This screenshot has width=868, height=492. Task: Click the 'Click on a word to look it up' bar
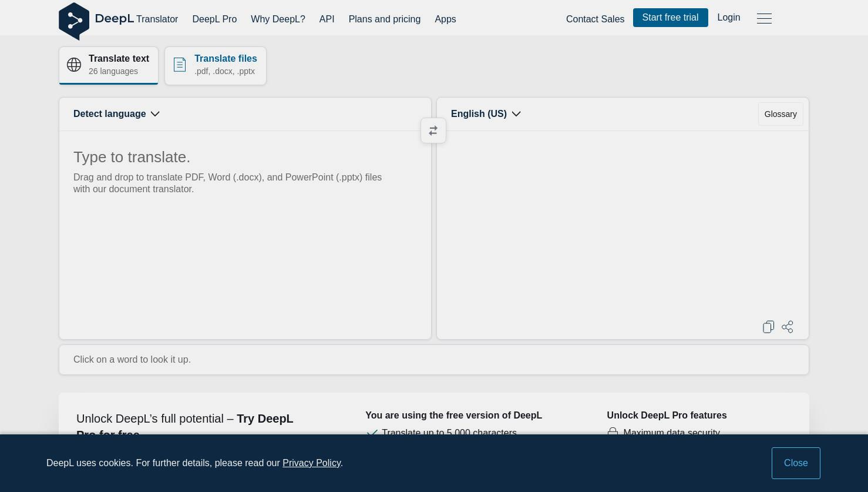click(x=434, y=360)
